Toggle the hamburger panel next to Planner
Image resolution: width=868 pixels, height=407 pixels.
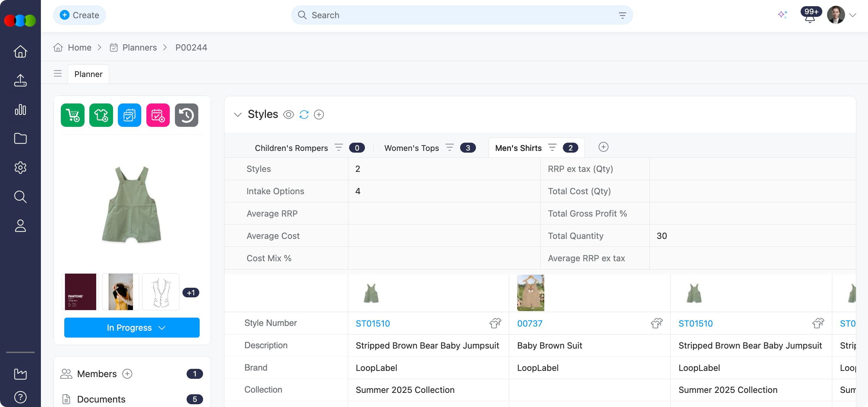pos(58,73)
